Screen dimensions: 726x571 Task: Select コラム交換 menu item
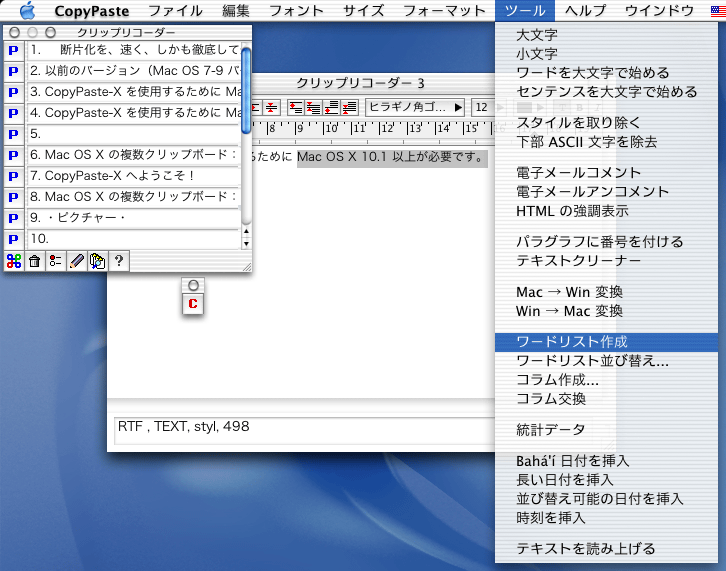click(x=607, y=399)
